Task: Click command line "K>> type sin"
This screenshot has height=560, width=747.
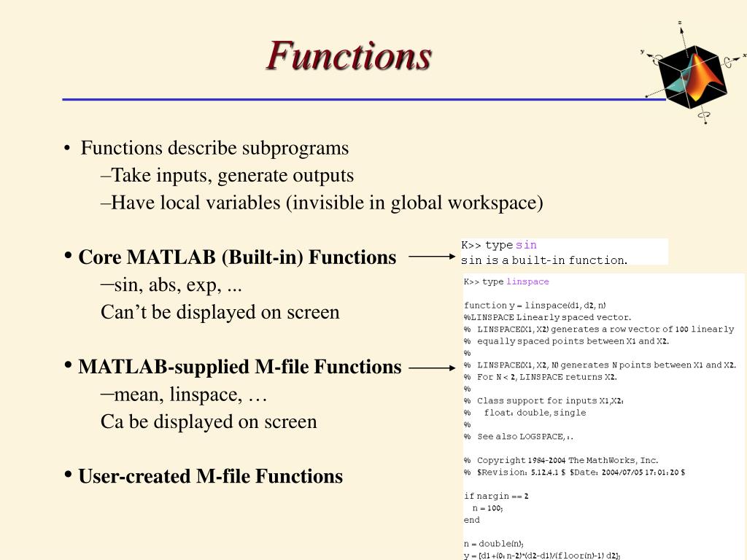Action: [x=499, y=245]
